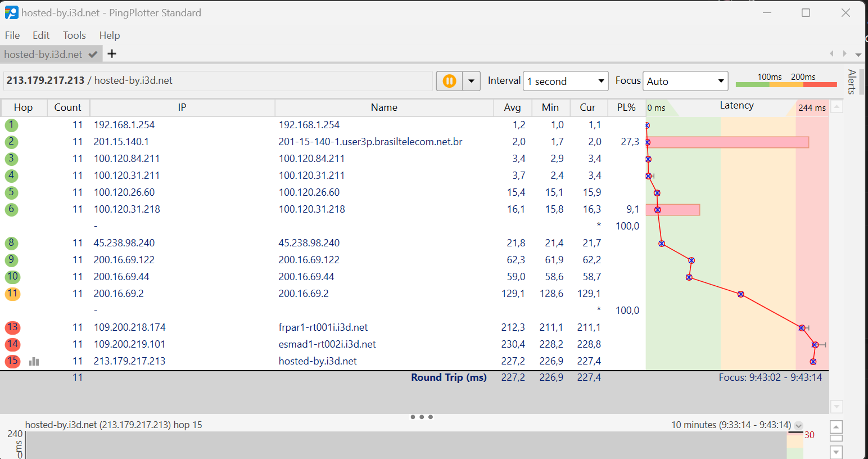
Task: Click the Count column header
Action: coord(67,107)
